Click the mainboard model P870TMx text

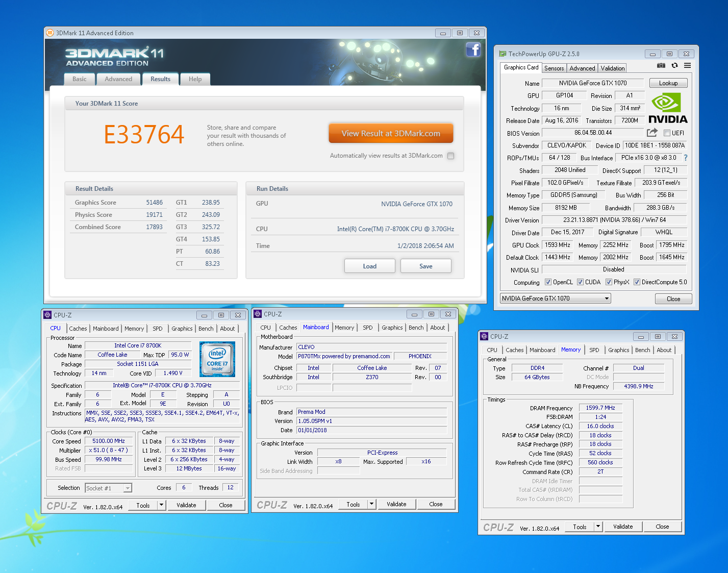344,356
